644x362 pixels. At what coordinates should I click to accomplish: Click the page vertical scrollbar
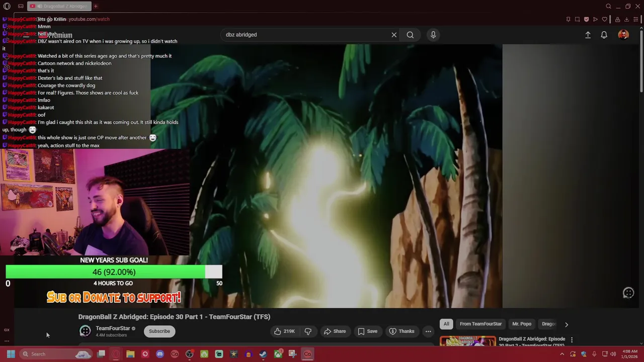641,60
